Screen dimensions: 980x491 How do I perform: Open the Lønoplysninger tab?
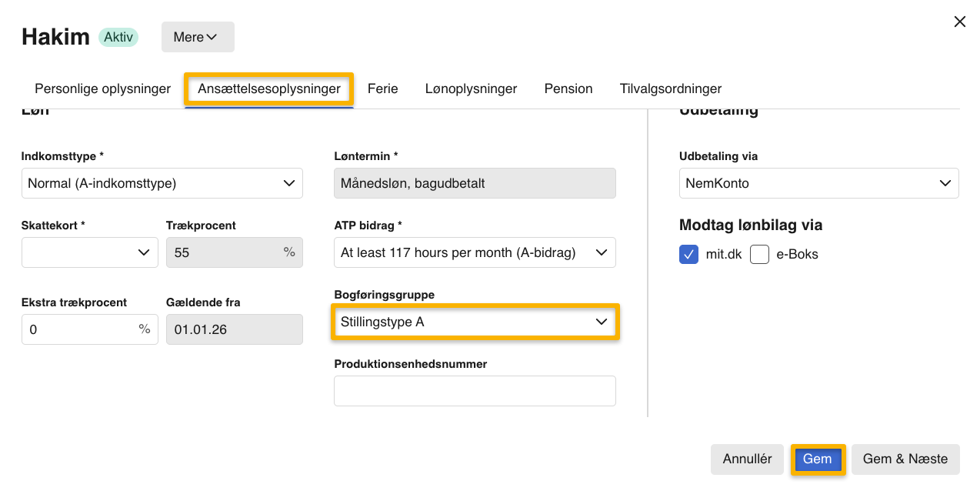[x=471, y=89]
